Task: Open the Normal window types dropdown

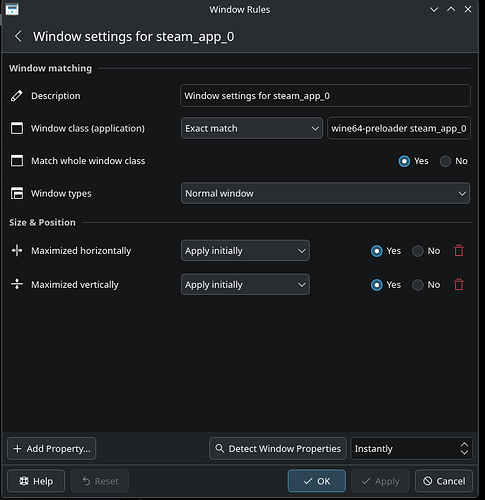Action: coord(325,193)
